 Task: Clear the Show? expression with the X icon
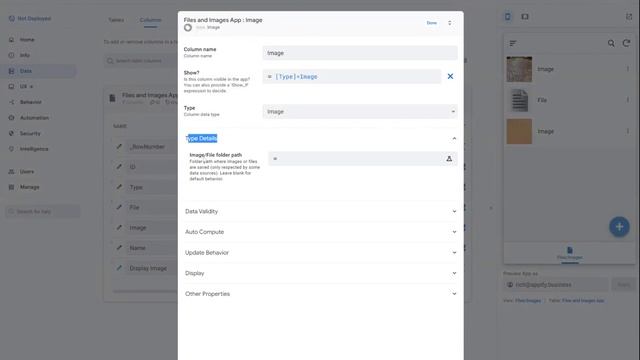[x=450, y=76]
